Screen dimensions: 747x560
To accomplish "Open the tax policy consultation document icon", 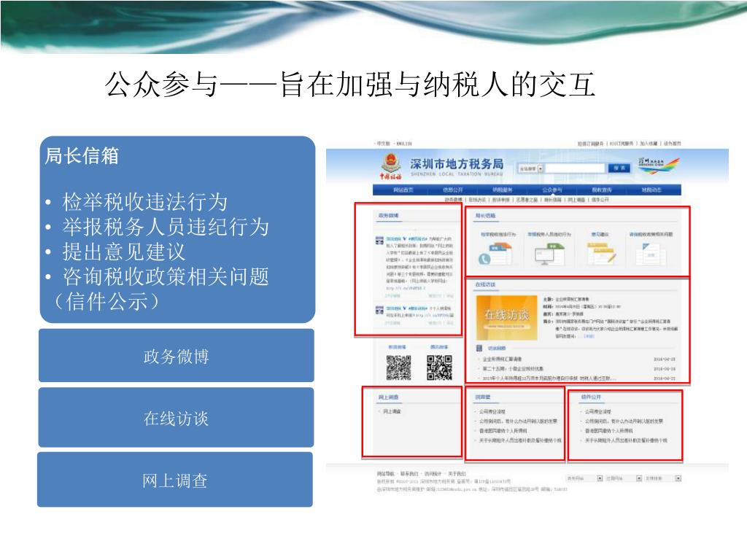I will [650, 254].
